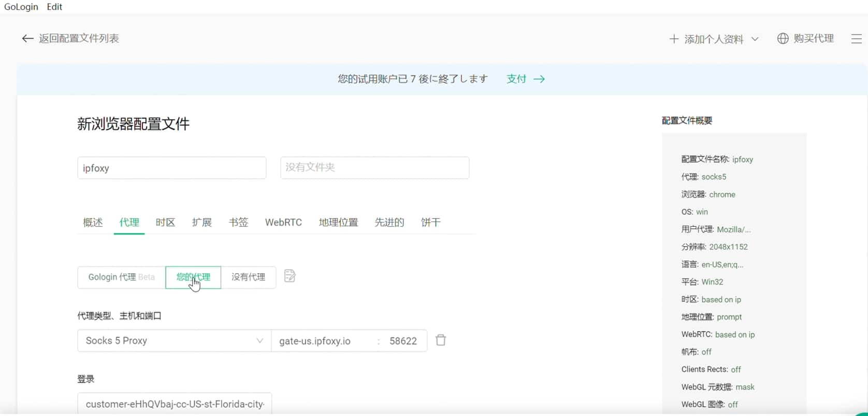Open the 地理位置 tab

coord(339,222)
